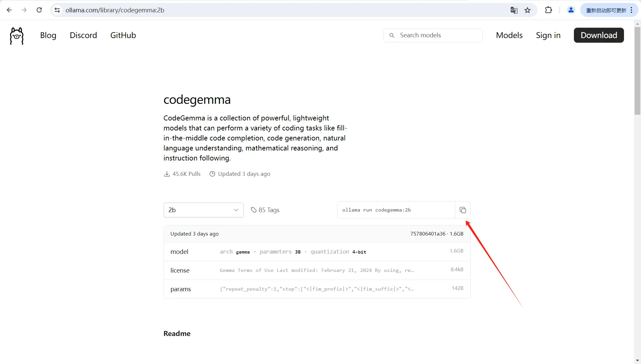Go forward in browser history
The width and height of the screenshot is (641, 364).
click(x=24, y=10)
